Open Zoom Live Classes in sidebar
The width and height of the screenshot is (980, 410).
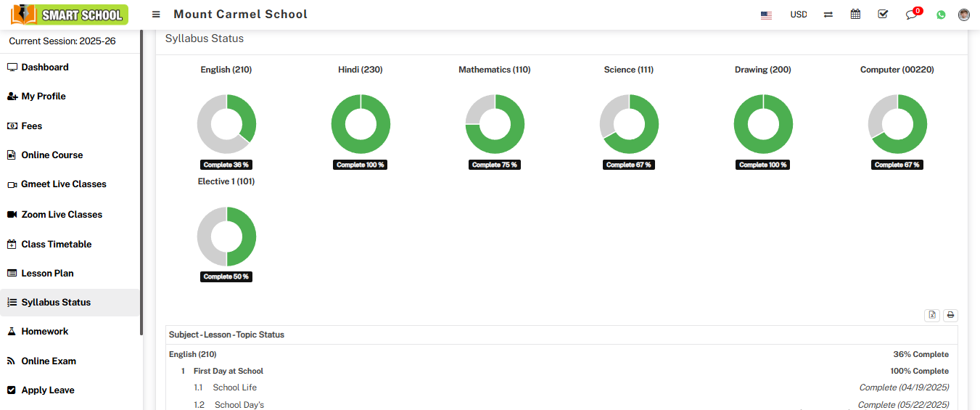[62, 215]
